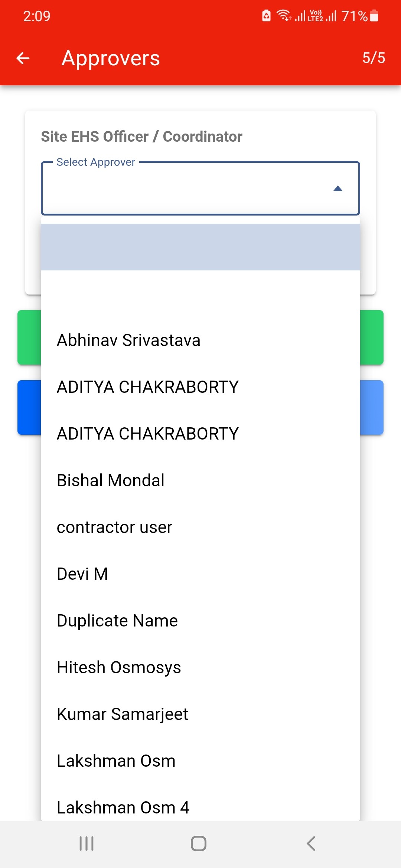This screenshot has height=868, width=401.
Task: Pick Hitesh Osmosys as approver
Action: coord(119,667)
